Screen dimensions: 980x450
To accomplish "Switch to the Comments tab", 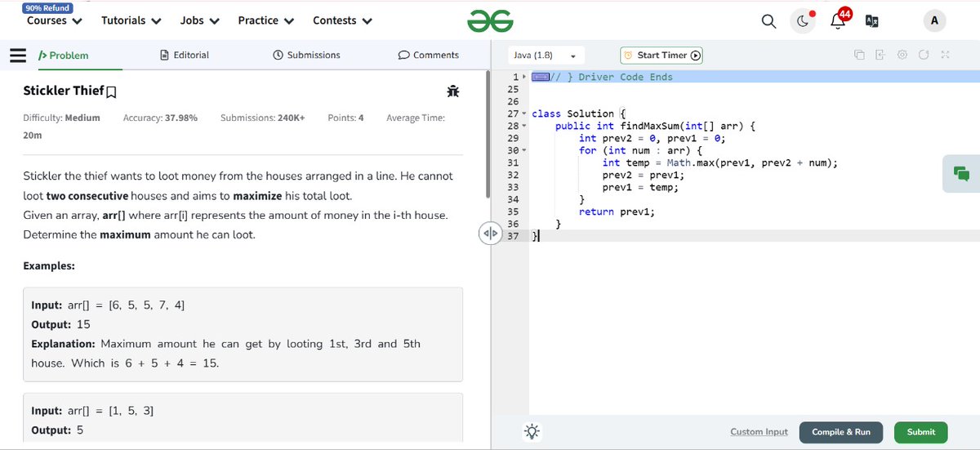I will tap(428, 55).
